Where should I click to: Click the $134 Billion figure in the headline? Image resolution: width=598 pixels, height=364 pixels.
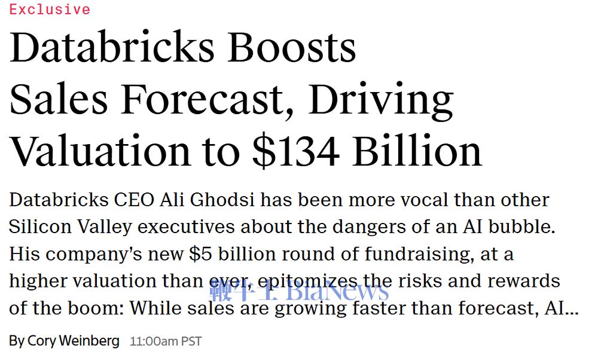[x=367, y=151]
